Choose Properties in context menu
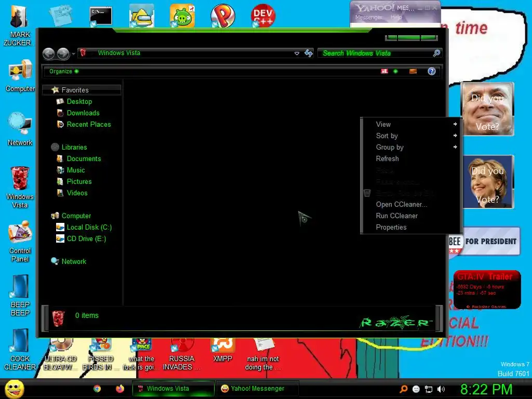The width and height of the screenshot is (532, 399). [x=411, y=228]
